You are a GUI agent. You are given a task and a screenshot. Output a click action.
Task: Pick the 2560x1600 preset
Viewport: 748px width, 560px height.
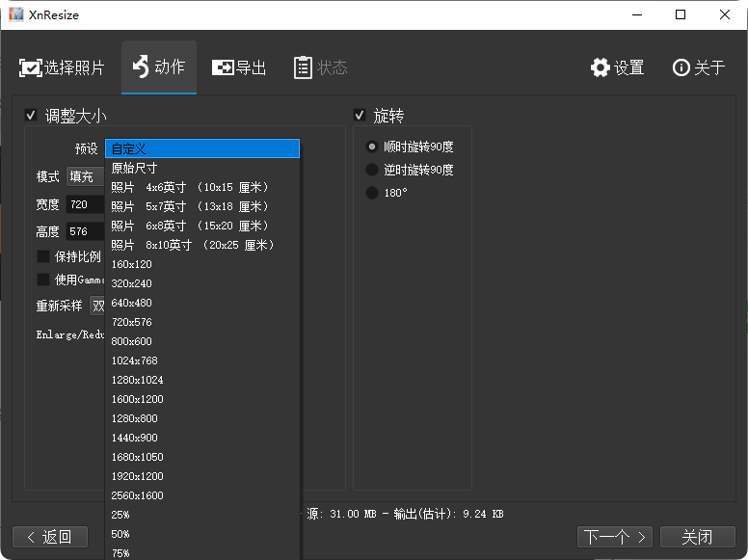tap(202, 495)
